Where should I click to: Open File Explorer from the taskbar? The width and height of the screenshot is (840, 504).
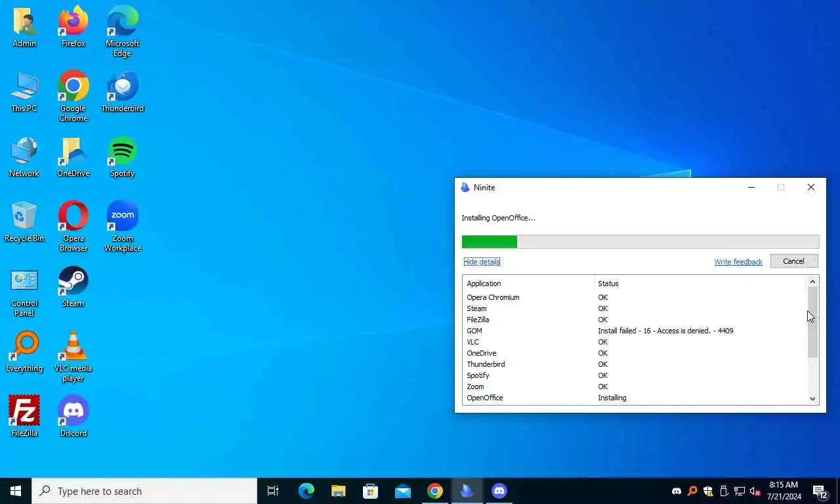(x=338, y=491)
